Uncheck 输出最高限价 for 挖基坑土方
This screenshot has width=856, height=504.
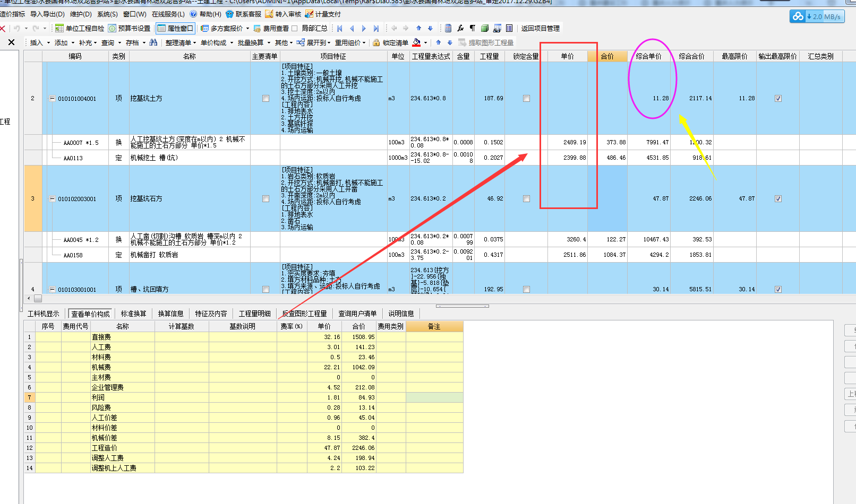pyautogui.click(x=778, y=99)
